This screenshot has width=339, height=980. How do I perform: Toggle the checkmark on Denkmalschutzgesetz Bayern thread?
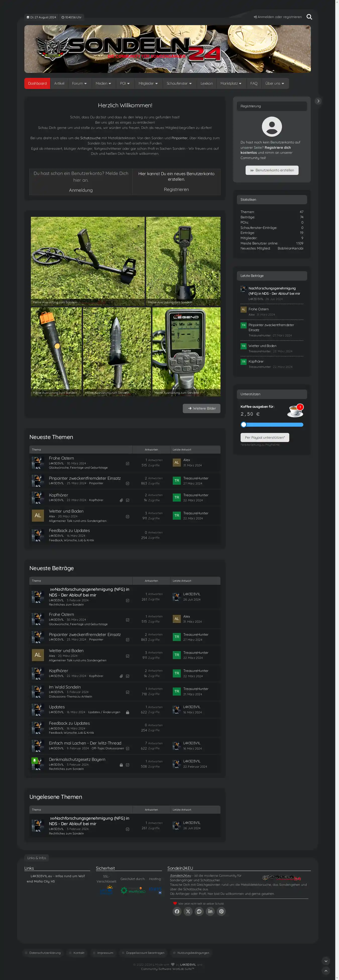pos(127,765)
